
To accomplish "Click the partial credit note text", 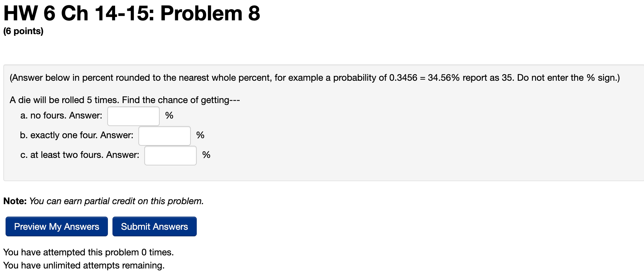I will click(x=103, y=201).
